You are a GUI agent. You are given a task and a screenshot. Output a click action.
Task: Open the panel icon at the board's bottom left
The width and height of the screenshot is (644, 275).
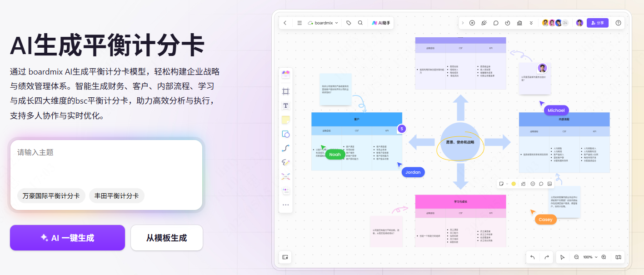click(285, 257)
